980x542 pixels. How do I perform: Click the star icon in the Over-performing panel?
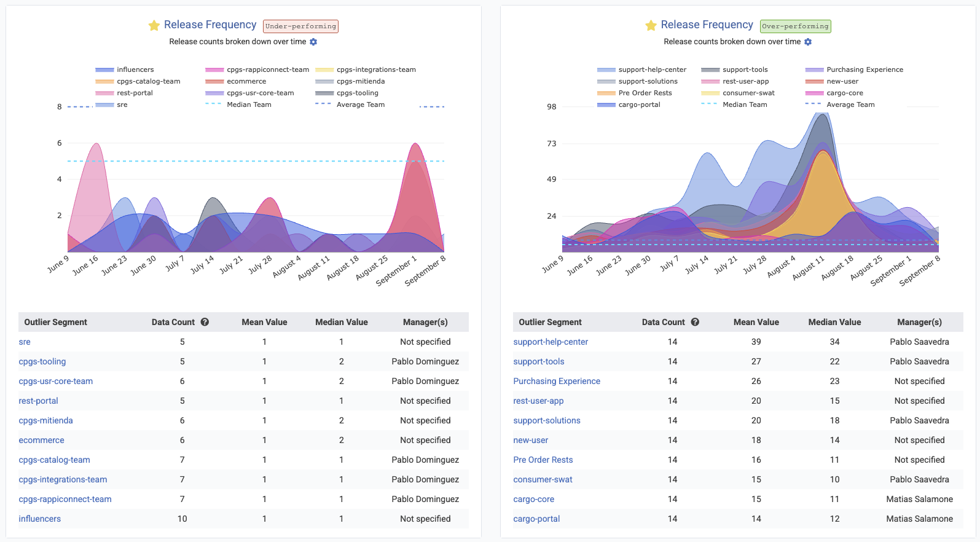coord(651,25)
